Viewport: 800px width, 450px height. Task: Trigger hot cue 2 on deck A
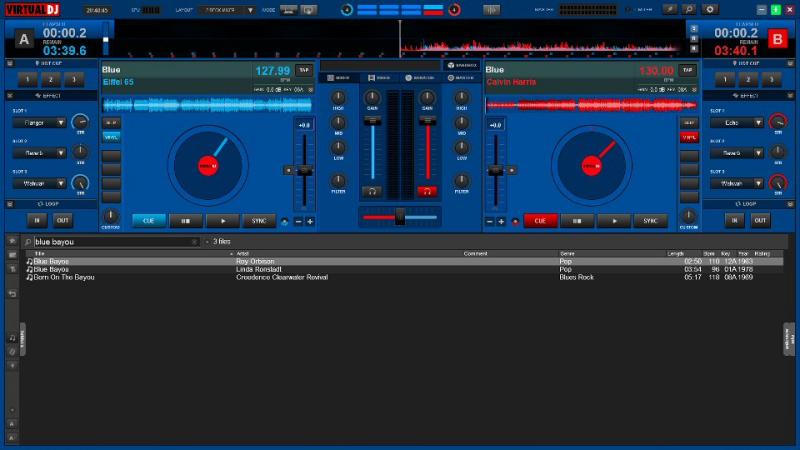click(51, 80)
